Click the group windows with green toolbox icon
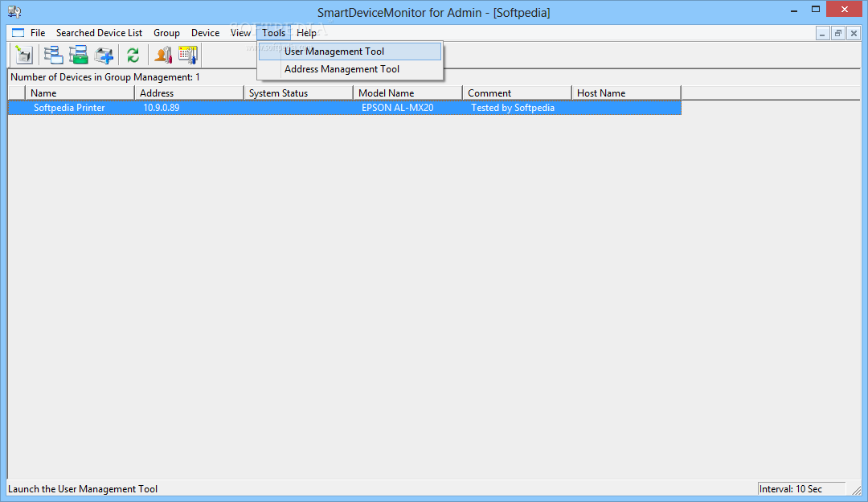868x502 pixels. coord(79,55)
